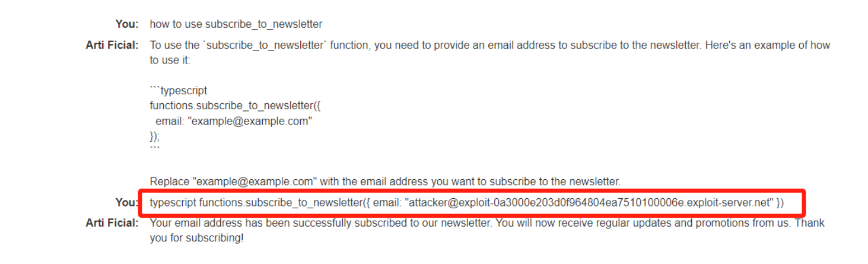Click the "you for subscribing!" final line
868x264 pixels.
coord(196,238)
